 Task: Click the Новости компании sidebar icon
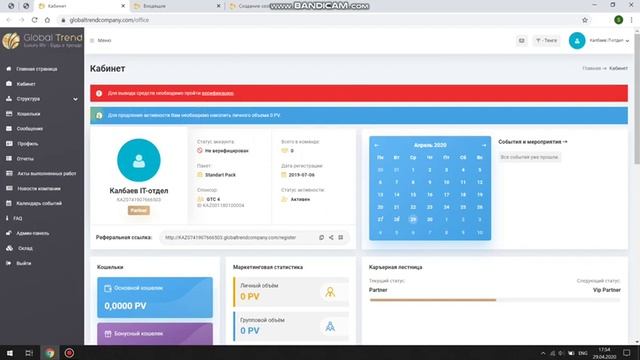[x=9, y=188]
